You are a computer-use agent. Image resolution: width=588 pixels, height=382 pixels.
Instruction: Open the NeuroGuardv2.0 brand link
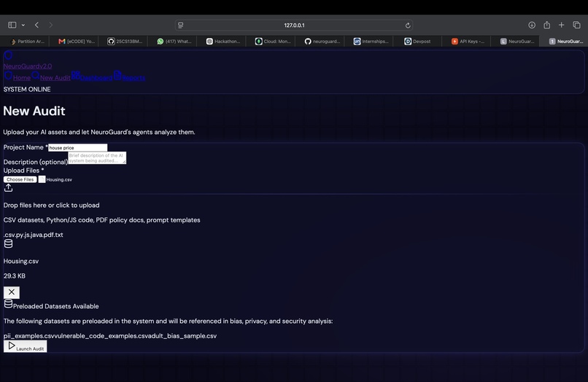tap(28, 66)
